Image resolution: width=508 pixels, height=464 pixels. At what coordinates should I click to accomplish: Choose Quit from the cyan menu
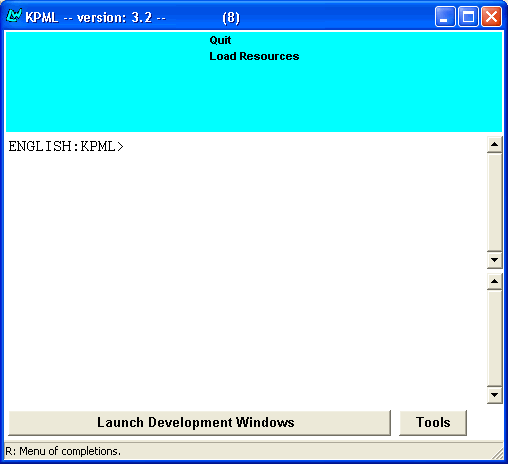tap(220, 40)
